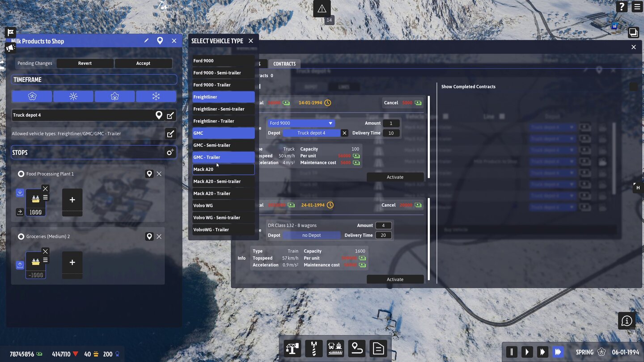Edit the 1000 cargo amount field
Viewport: 644px width, 362px height.
36,212
